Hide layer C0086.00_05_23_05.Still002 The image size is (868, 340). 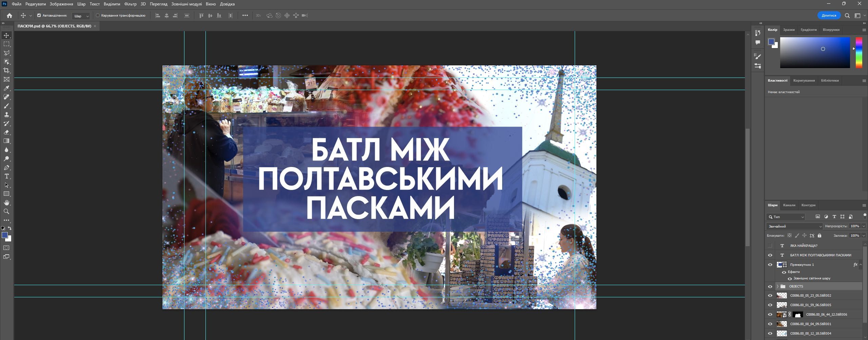[770, 296]
